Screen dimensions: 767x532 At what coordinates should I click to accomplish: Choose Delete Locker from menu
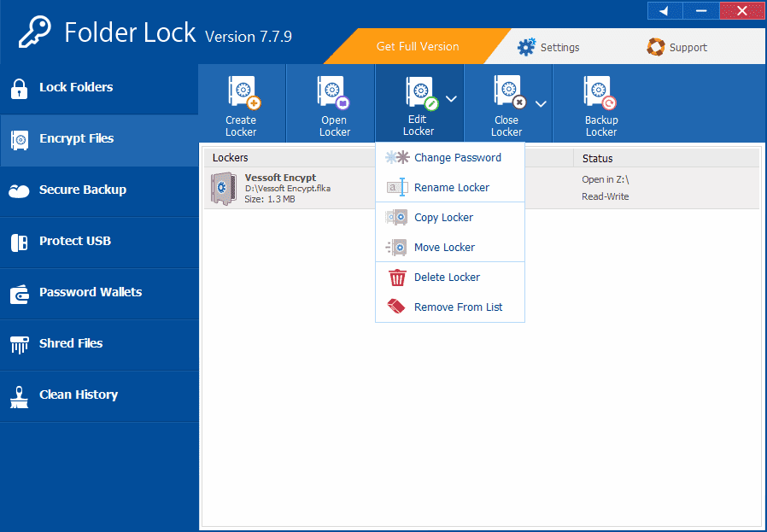pyautogui.click(x=450, y=277)
